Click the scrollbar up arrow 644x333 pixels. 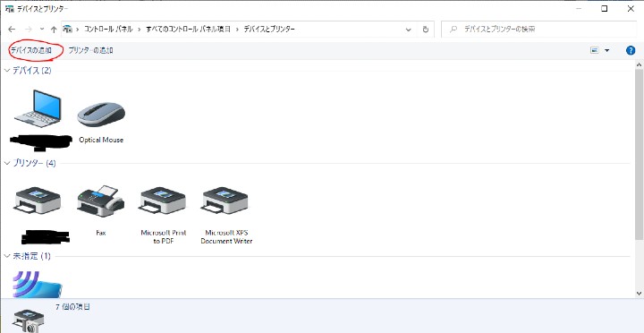(x=639, y=65)
